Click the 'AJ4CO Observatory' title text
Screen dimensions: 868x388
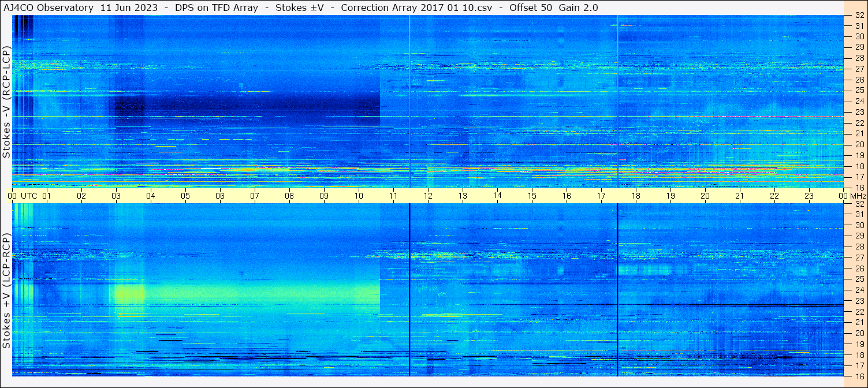[49, 8]
